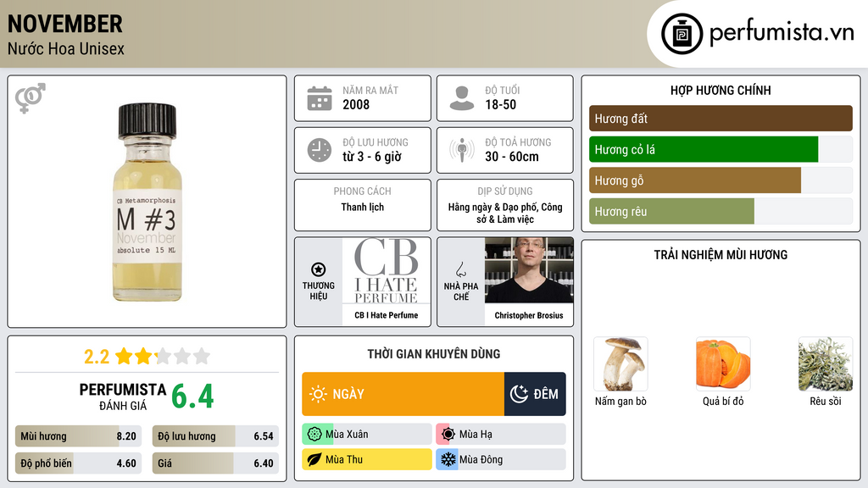
Task: Click the star badge icon above Thương hiệu
Action: point(319,269)
